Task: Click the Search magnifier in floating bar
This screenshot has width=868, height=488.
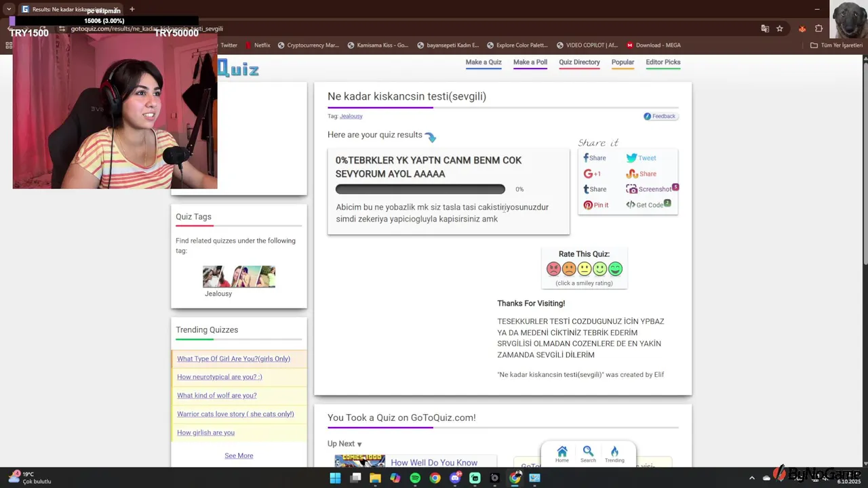Action: 588,451
